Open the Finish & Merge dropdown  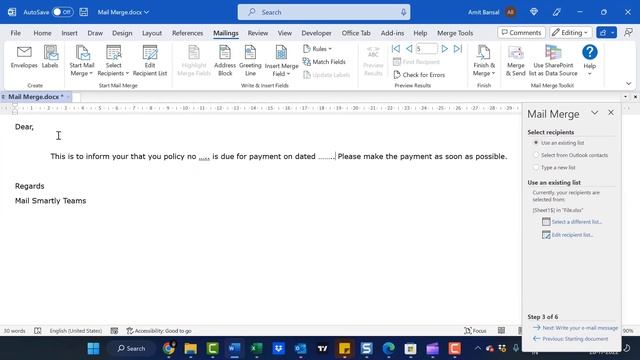[x=484, y=61]
